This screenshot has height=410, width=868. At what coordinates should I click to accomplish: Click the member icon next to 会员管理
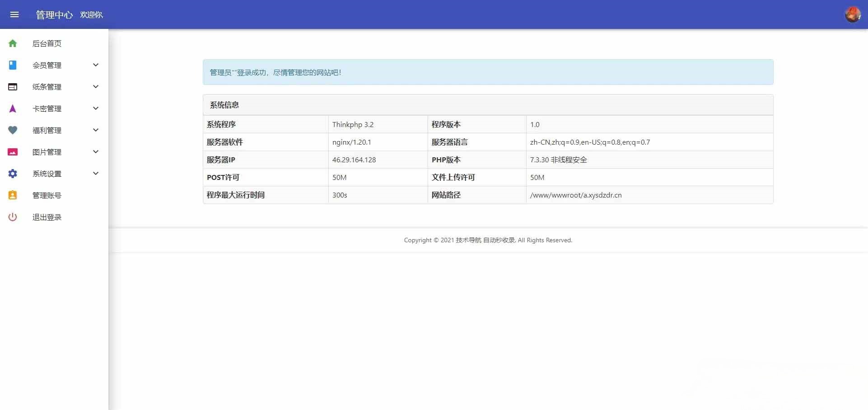[x=12, y=65]
